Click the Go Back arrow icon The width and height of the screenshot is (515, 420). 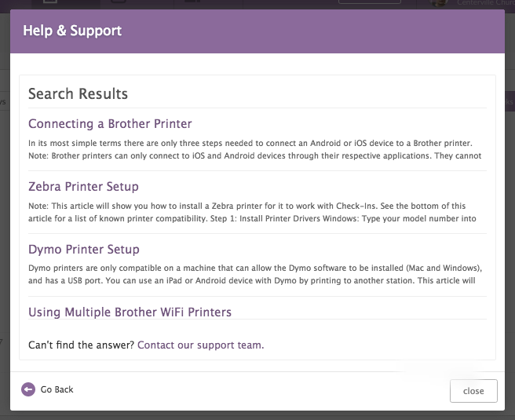[28, 389]
